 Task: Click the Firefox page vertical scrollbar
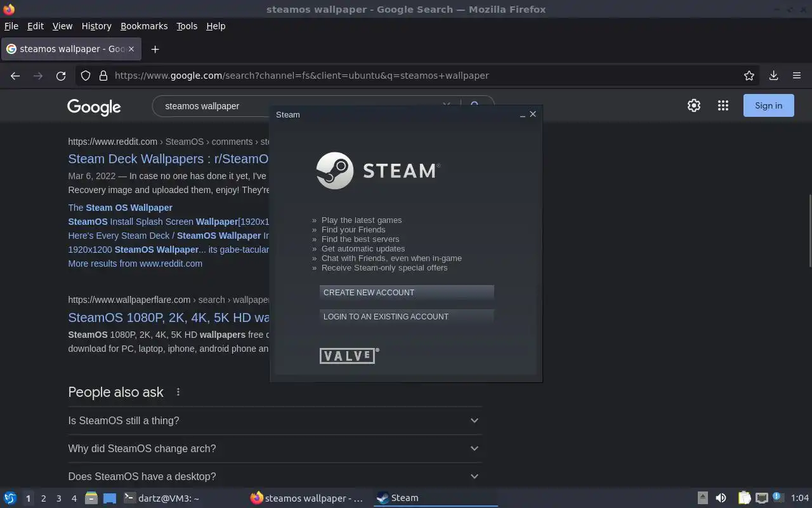pos(809,231)
